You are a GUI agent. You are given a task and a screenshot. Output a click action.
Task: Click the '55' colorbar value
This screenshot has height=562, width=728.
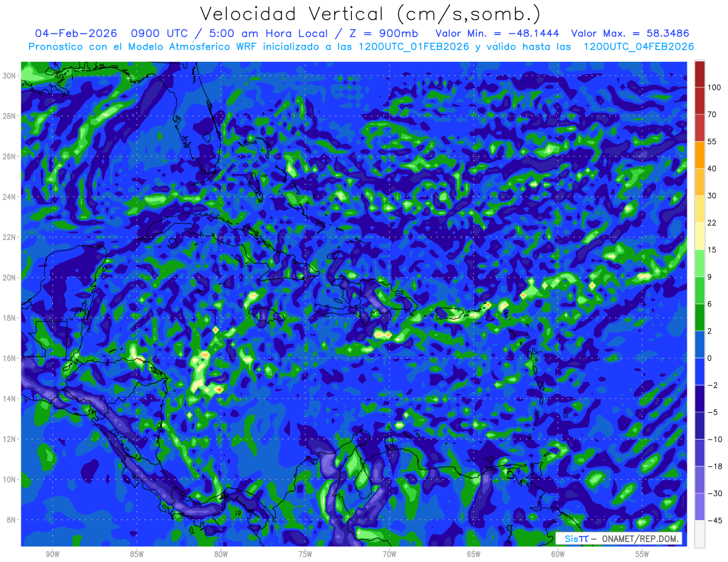coord(712,141)
